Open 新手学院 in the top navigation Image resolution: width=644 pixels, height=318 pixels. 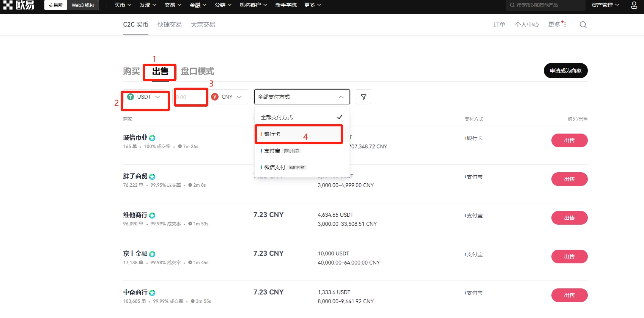(286, 5)
